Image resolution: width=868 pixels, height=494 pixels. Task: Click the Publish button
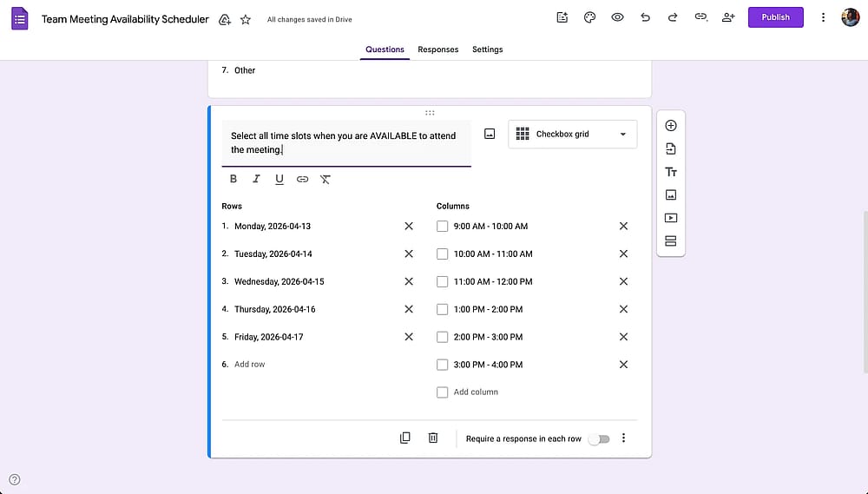tap(775, 17)
